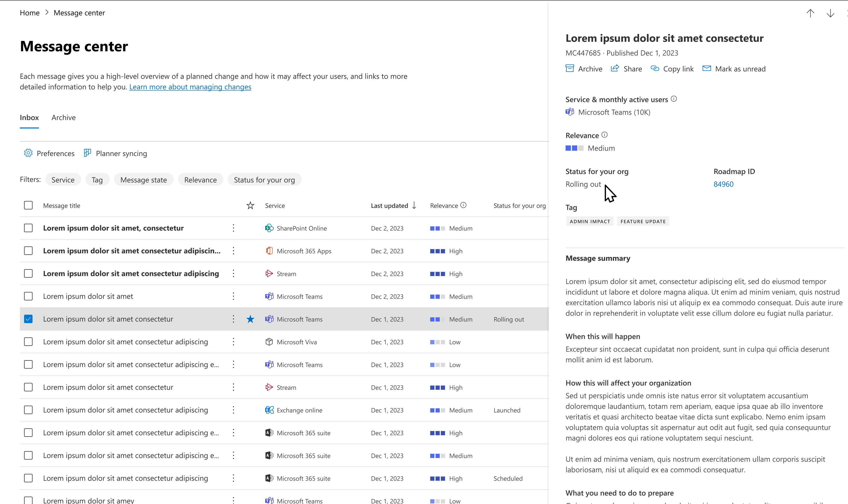The height and width of the screenshot is (504, 848).
Task: Switch to the Inbox tab
Action: [28, 117]
